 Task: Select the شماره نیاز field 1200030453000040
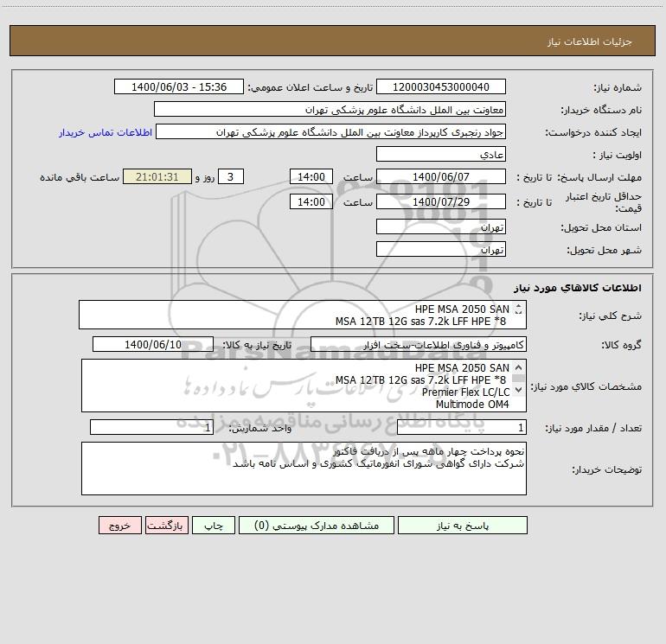[x=441, y=86]
